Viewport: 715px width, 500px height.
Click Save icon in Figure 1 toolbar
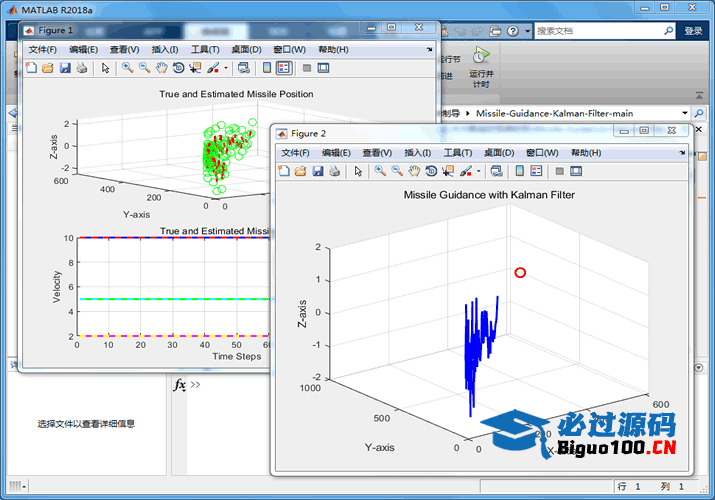point(65,68)
